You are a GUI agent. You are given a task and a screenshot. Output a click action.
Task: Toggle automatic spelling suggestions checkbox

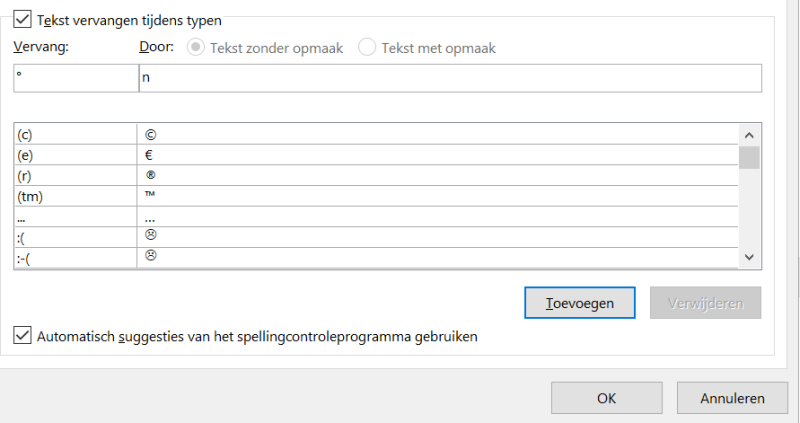(22, 337)
